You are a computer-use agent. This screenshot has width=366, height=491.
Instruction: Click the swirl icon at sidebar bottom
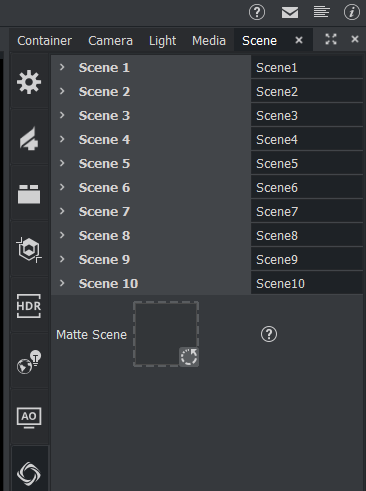pyautogui.click(x=29, y=473)
